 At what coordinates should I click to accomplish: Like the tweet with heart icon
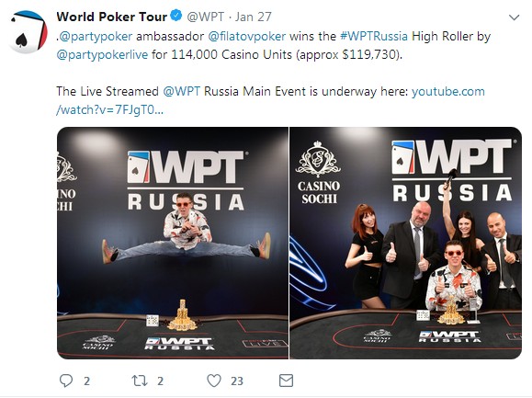(214, 381)
